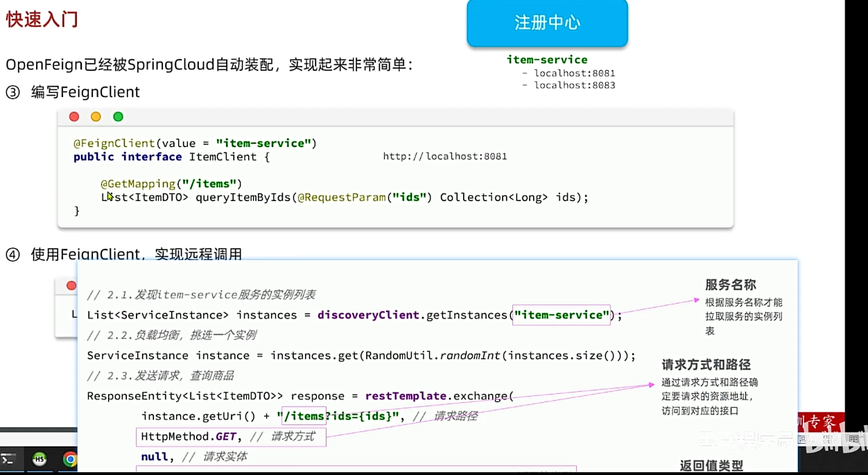
Task: Click the 服务名称 annotation heading
Action: [x=730, y=284]
